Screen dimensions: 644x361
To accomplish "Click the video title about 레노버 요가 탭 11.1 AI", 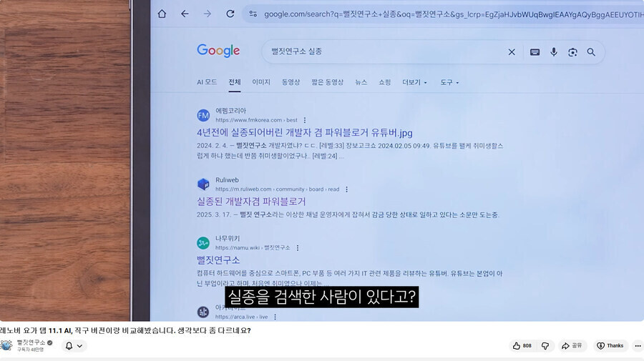I will click(125, 331).
